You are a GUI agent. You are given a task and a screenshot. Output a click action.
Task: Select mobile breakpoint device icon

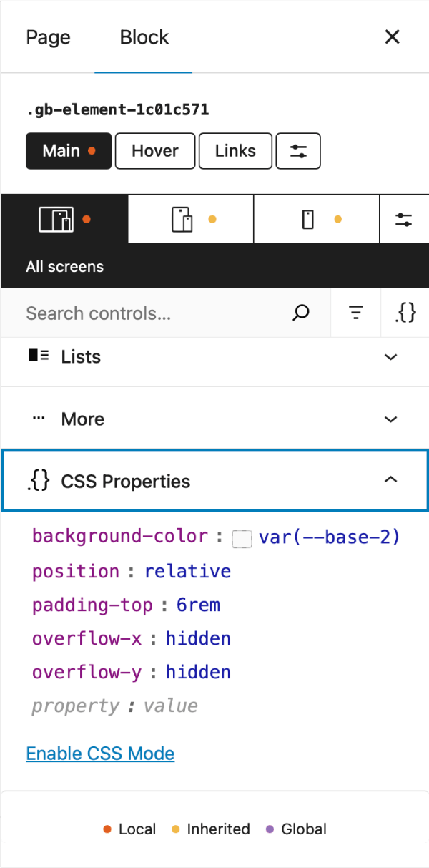click(x=317, y=219)
